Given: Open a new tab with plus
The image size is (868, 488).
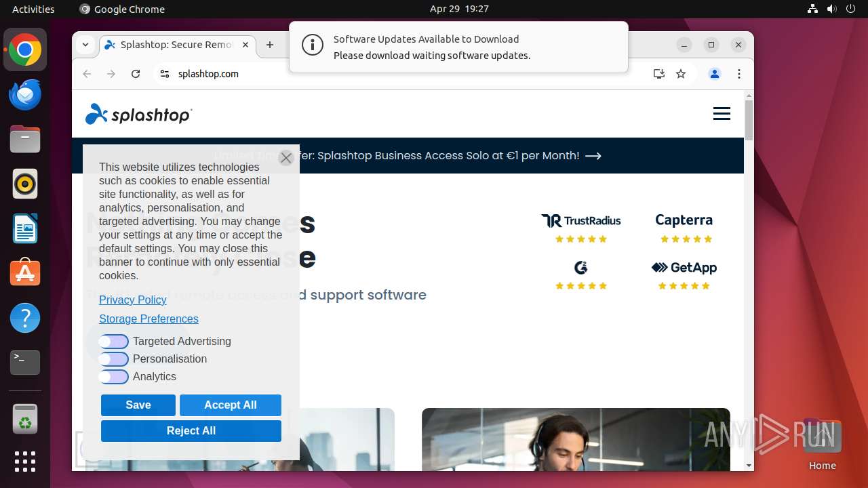Looking at the screenshot, I should pos(270,45).
